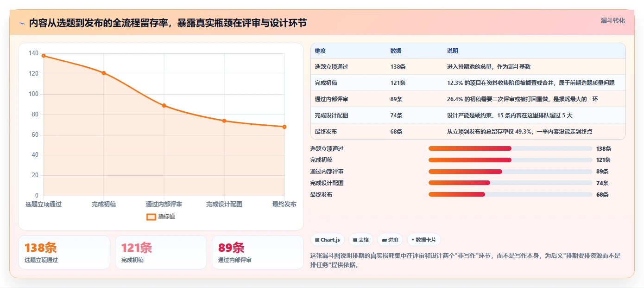The width and height of the screenshot is (644, 288).
Task: Click the 漏斗转化 tag in header
Action: click(612, 20)
